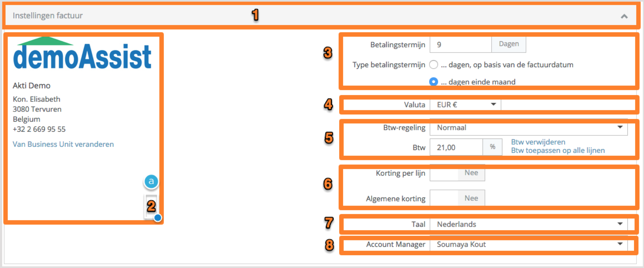This screenshot has width=644, height=268.
Task: Click the Btw percentage input field
Action: tap(456, 148)
